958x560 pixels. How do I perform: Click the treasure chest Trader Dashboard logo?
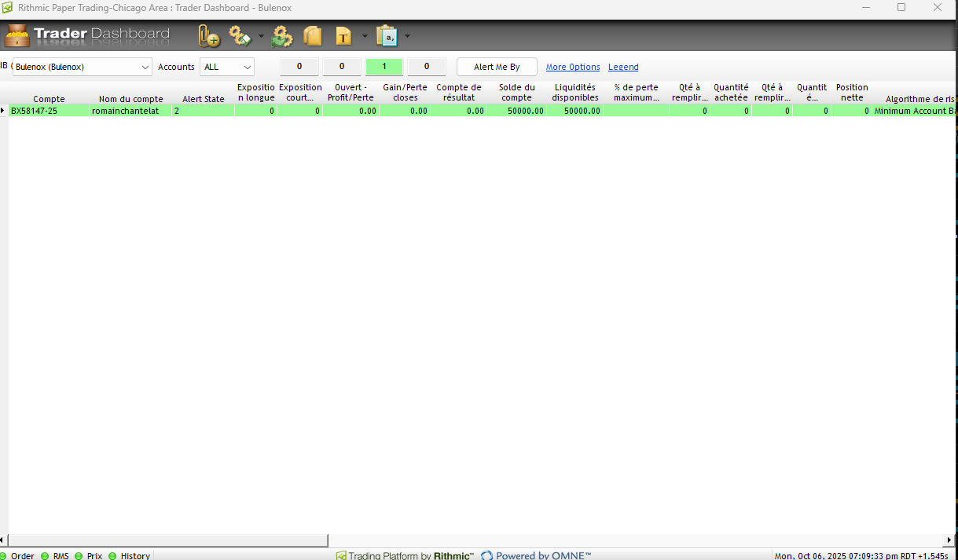point(17,36)
